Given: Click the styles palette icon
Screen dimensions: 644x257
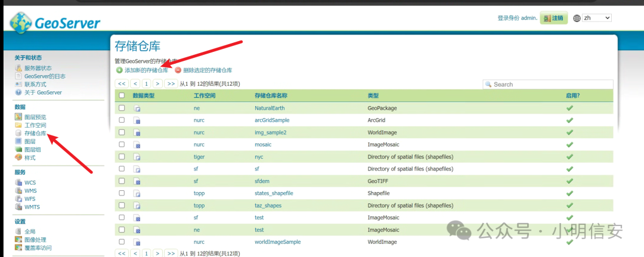Looking at the screenshot, I should click(x=18, y=157).
